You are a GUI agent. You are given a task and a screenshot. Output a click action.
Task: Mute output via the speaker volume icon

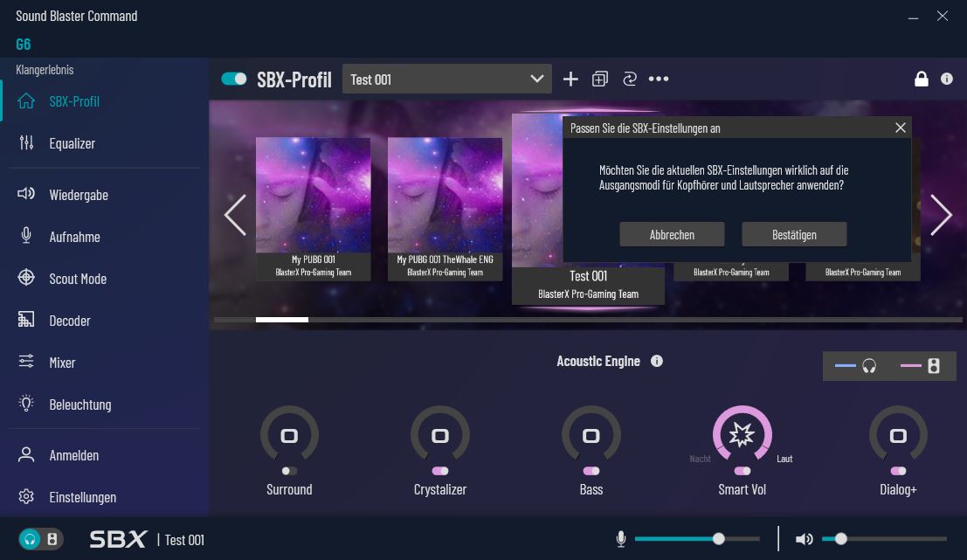[x=804, y=539]
